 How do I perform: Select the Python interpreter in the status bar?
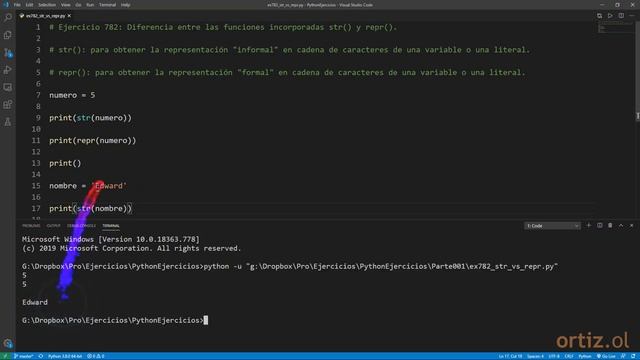pyautogui.click(x=65, y=356)
